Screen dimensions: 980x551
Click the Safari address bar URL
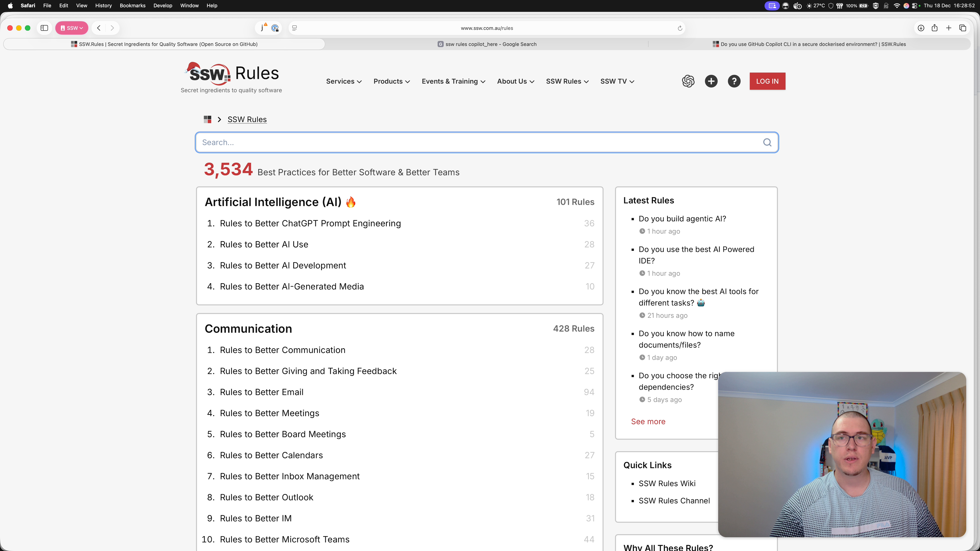[x=487, y=28]
